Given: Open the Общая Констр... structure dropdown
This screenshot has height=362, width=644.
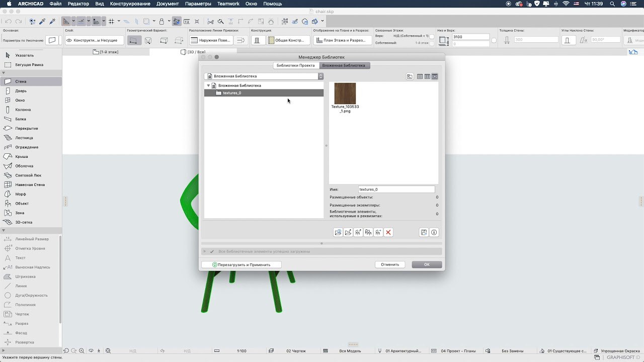Looking at the screenshot, I should (288, 40).
